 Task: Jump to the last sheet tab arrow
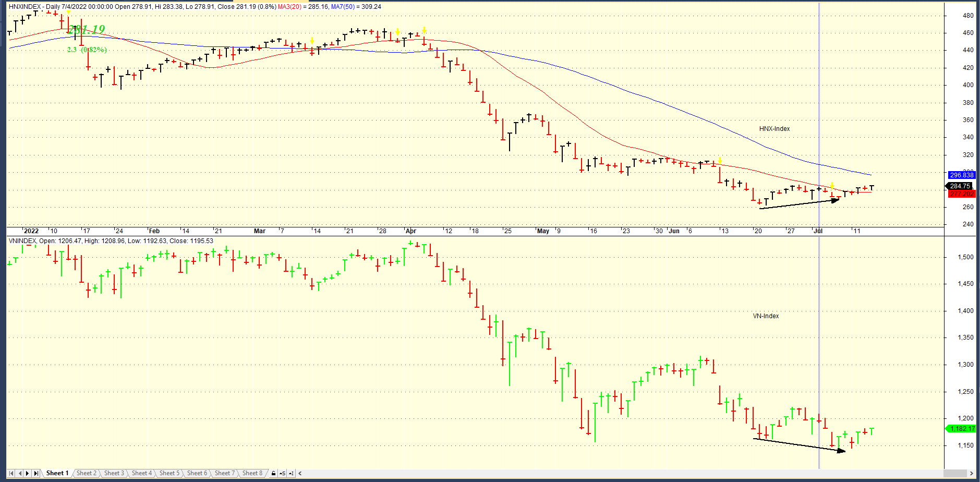point(36,473)
